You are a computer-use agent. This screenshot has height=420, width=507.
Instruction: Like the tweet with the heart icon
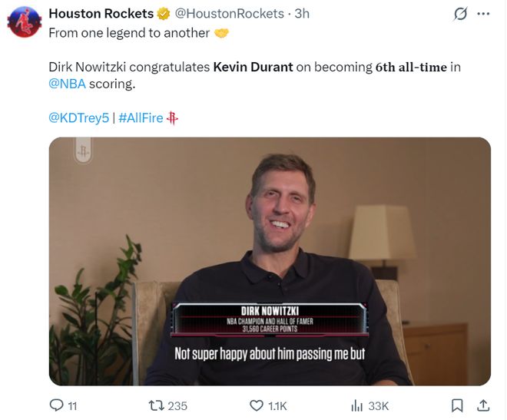257,405
